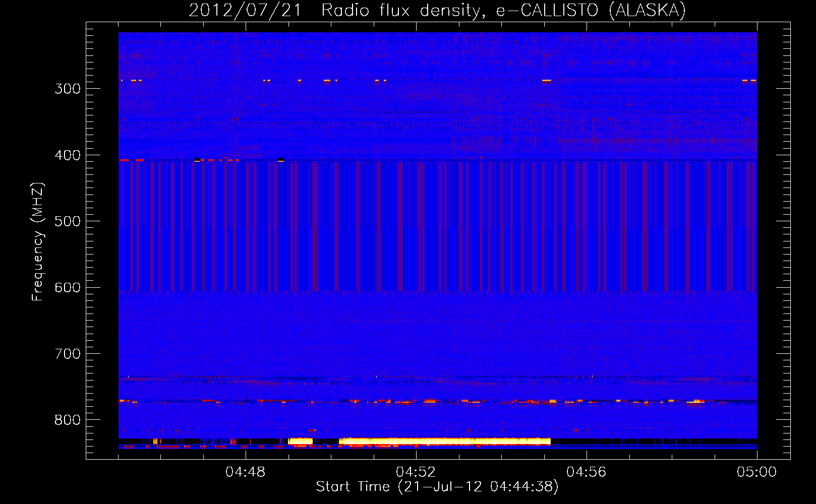Select the 300 frequency axis label
816x504 pixels.
[x=68, y=89]
